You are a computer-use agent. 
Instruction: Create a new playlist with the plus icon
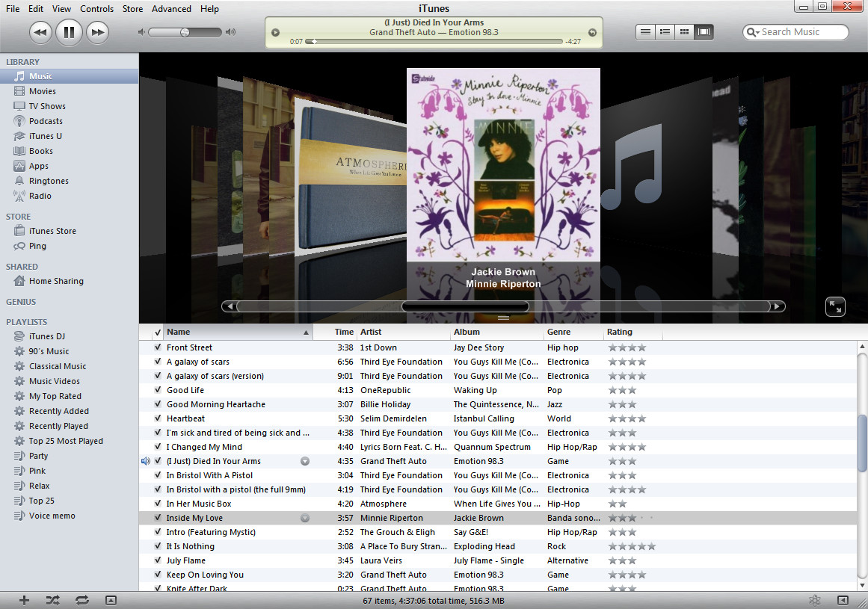[23, 599]
